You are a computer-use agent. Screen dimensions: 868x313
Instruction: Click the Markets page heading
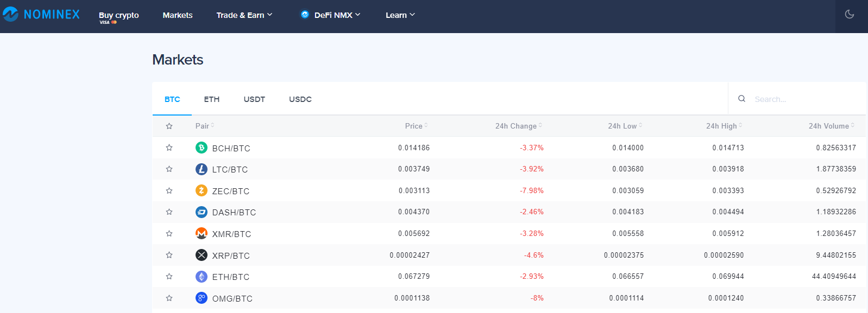[178, 60]
